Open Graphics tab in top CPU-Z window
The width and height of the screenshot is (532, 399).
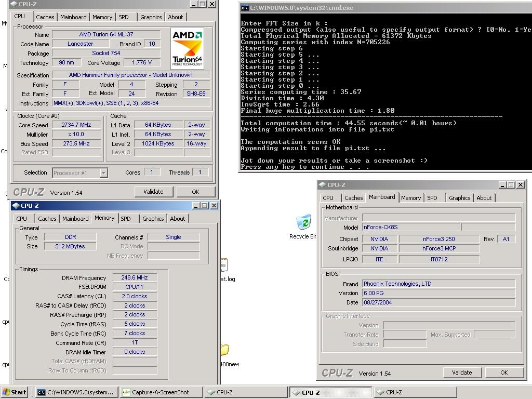[x=151, y=17]
